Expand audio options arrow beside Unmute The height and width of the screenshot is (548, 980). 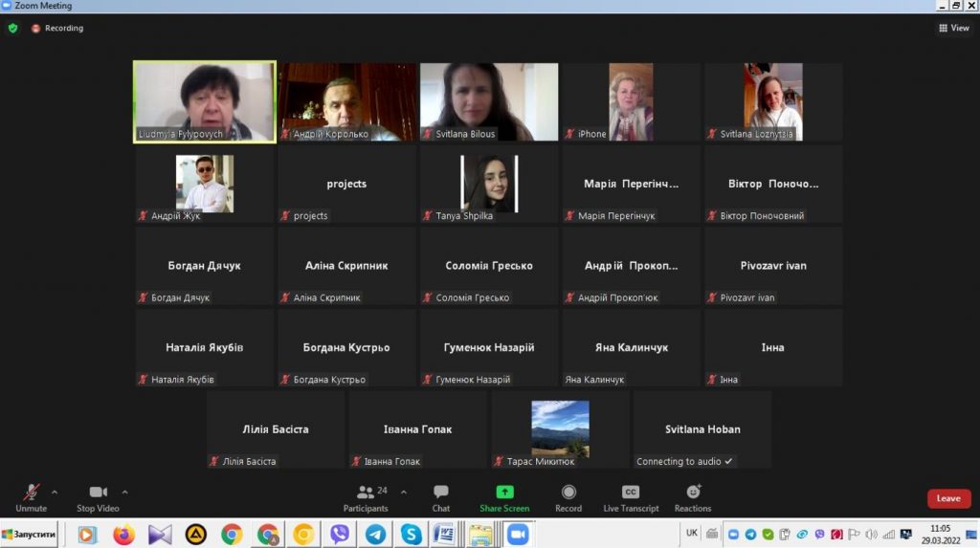(55, 493)
